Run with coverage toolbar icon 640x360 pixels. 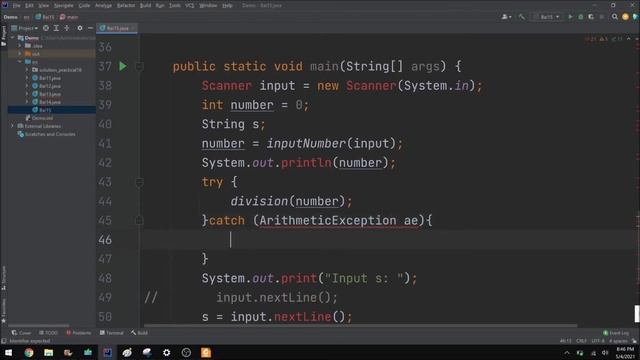591,17
